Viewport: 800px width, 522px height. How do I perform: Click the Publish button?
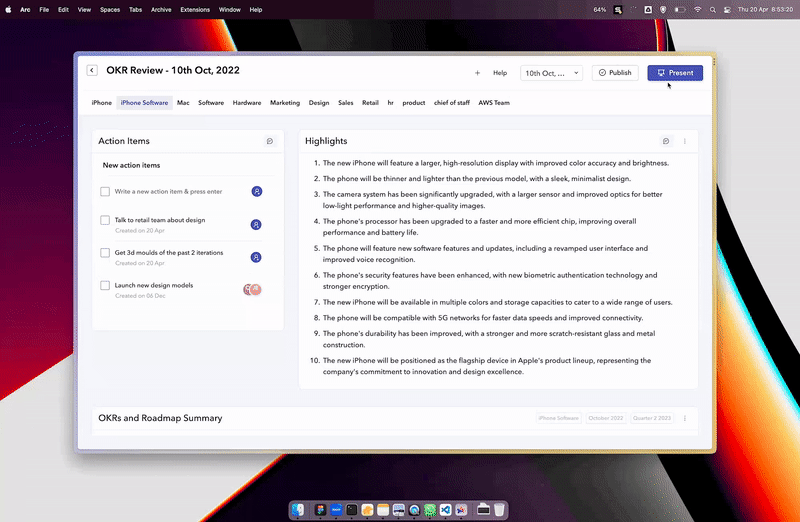614,73
